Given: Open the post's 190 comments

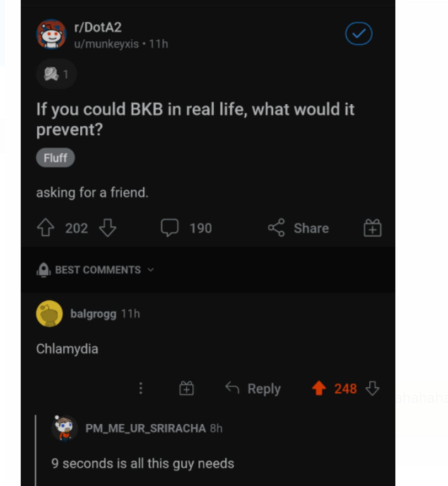Looking at the screenshot, I should (x=187, y=228).
